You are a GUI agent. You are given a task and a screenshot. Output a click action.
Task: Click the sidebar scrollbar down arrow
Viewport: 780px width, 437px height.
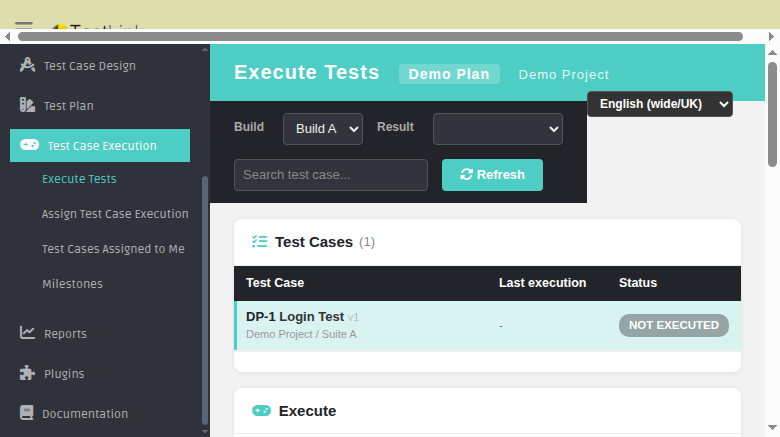[205, 432]
